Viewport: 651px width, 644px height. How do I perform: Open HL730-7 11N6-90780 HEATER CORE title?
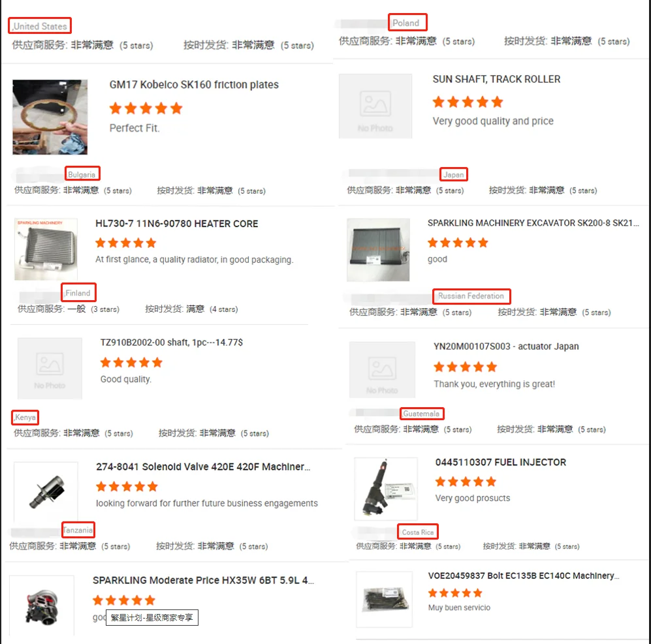click(x=177, y=224)
